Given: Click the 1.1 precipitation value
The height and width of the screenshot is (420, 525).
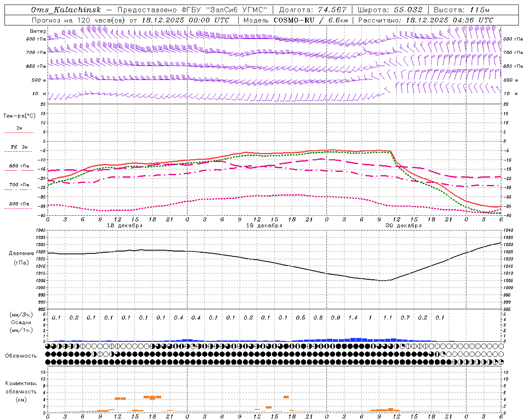Looking at the screenshot, I should click(x=388, y=317).
